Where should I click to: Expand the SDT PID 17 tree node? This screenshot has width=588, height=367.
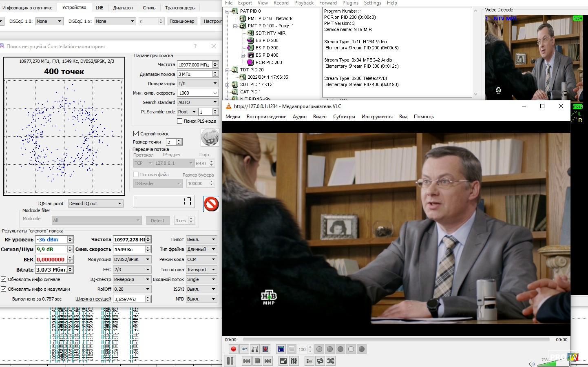(228, 85)
